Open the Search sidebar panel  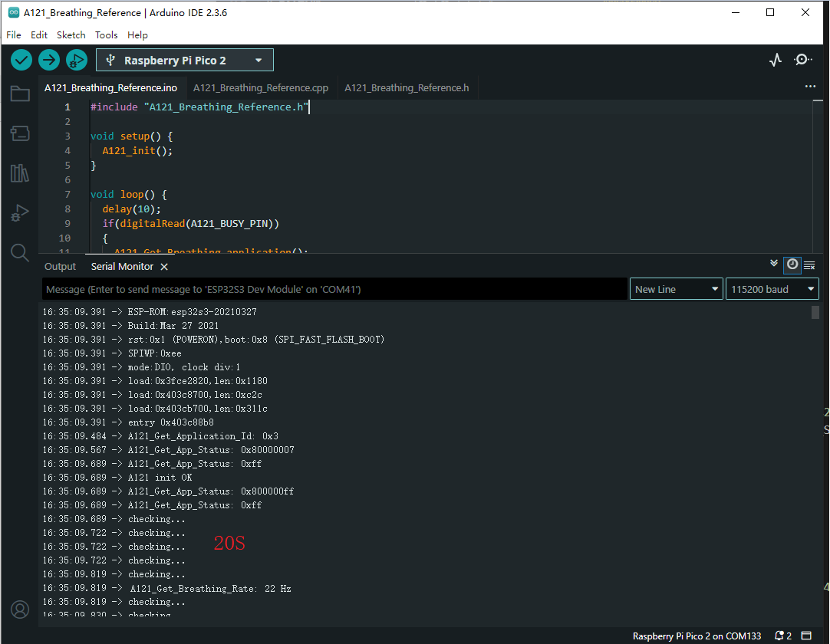tap(20, 253)
